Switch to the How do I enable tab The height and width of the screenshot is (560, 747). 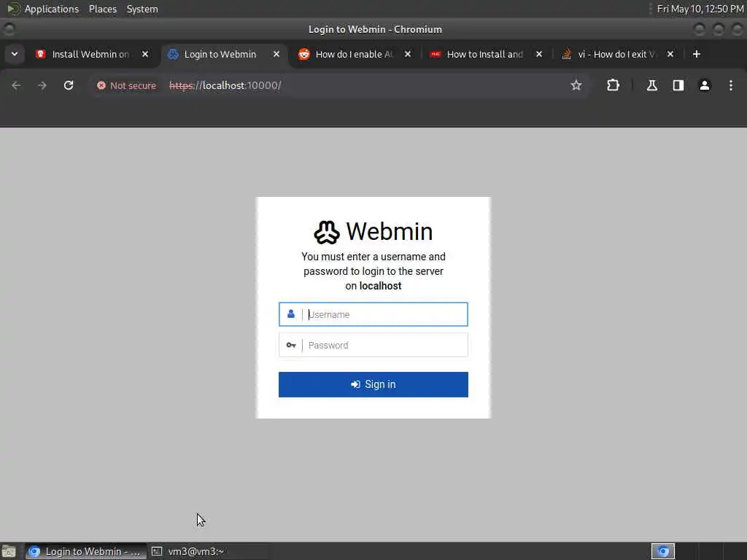coord(355,54)
